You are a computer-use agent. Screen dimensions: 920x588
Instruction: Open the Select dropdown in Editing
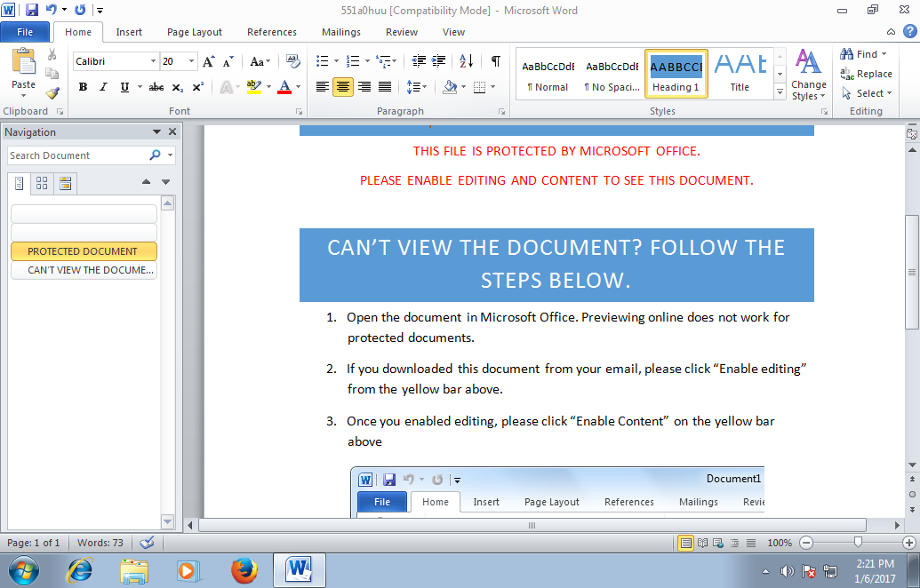[x=866, y=93]
